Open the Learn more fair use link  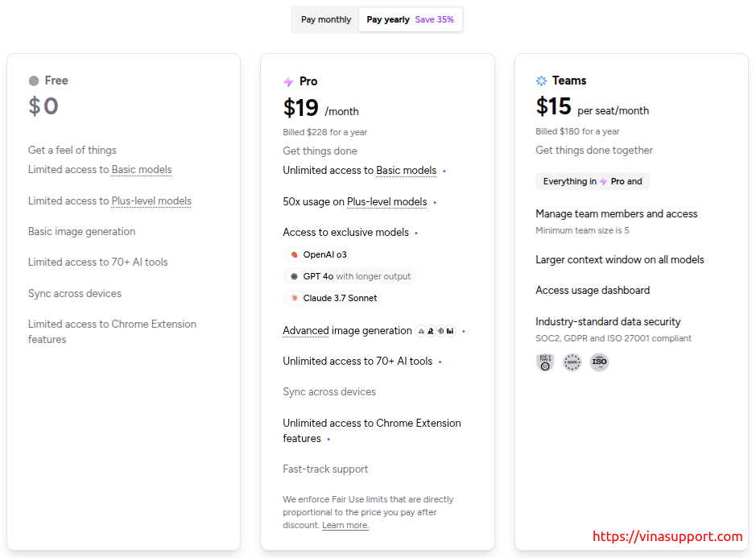[345, 525]
